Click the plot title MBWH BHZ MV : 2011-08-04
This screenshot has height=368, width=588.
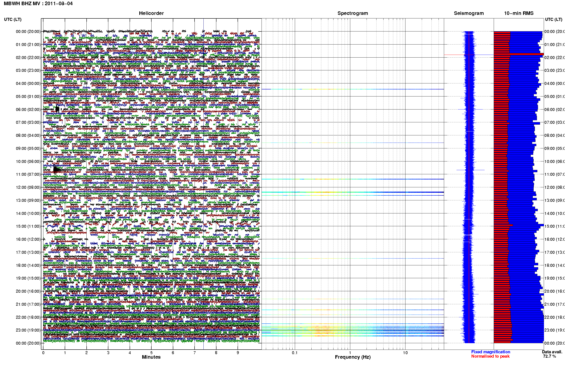(38, 3)
